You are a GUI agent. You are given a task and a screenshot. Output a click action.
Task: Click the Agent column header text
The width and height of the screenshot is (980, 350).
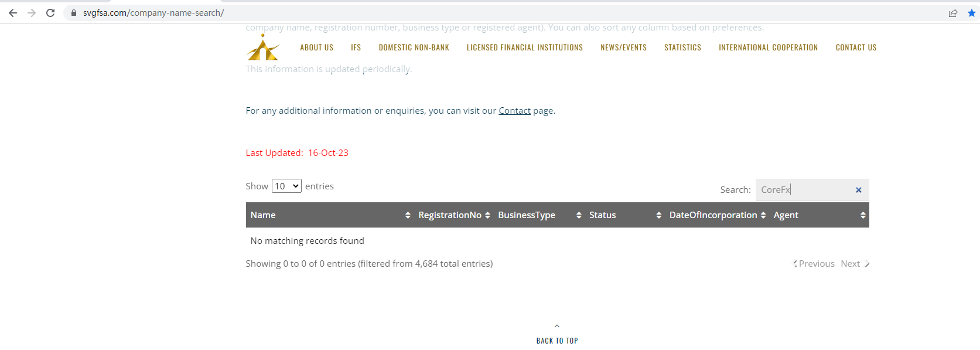tap(786, 215)
